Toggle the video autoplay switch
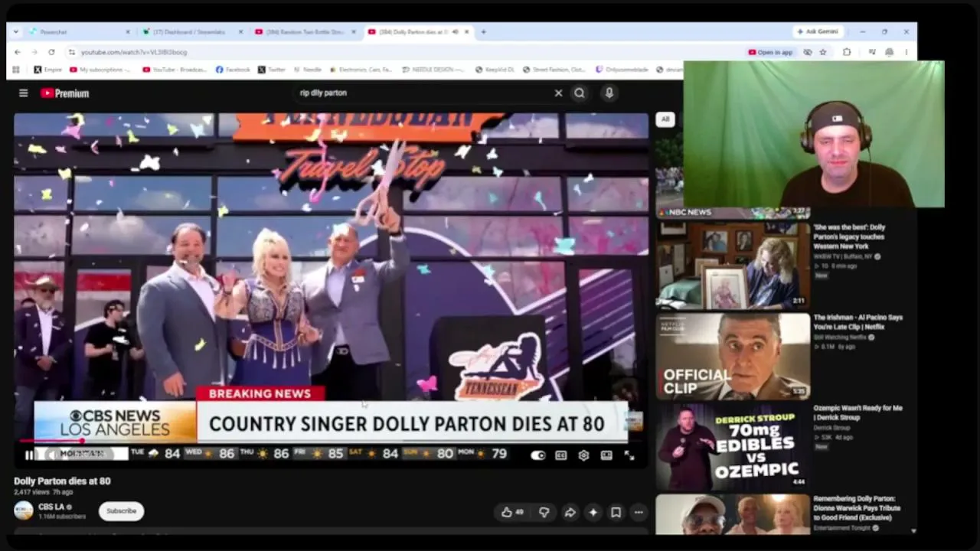Viewport: 980px width, 551px height. click(538, 455)
